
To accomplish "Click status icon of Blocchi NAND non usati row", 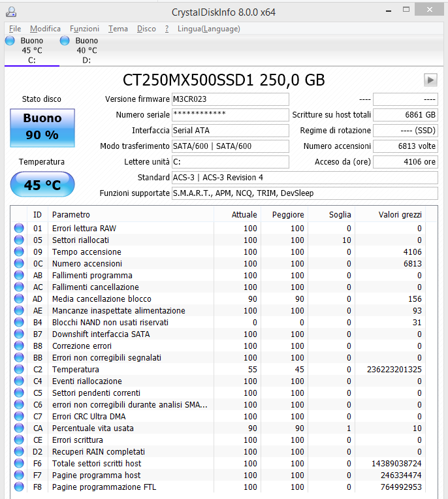I will coord(19,323).
